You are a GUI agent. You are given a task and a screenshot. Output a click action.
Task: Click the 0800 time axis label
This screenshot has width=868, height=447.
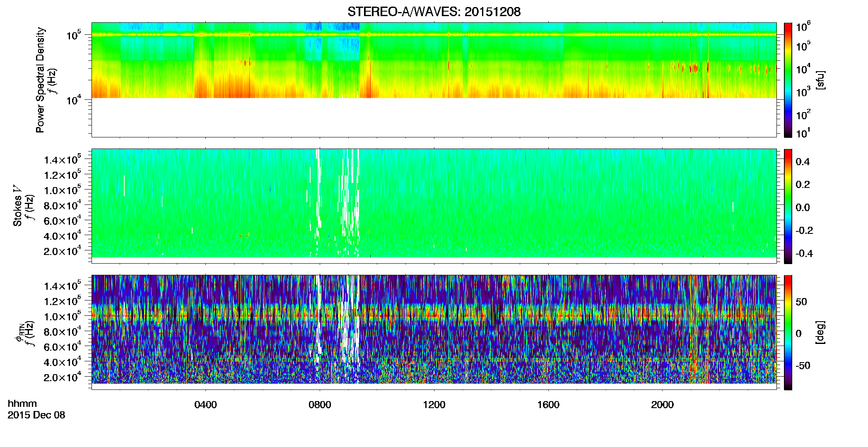point(320,405)
